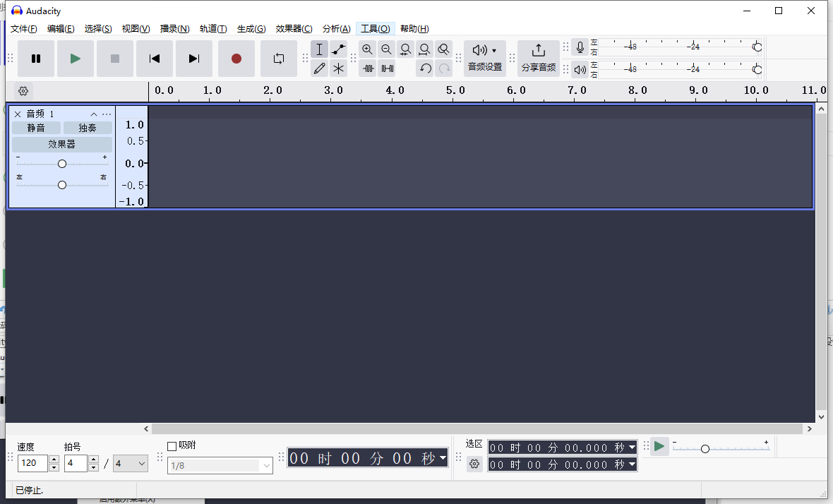Screen dimensions: 833x504
Task: Open 音频设置 audio setup button
Action: pyautogui.click(x=485, y=59)
